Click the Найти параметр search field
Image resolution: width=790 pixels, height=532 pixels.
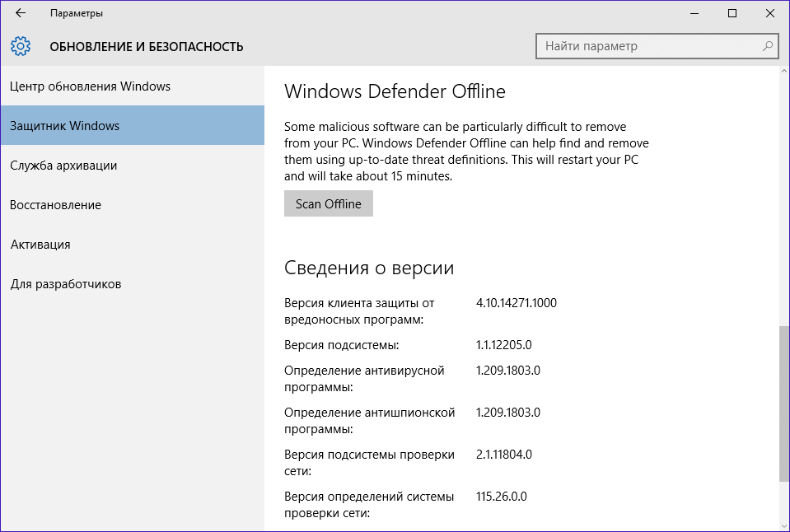point(643,46)
